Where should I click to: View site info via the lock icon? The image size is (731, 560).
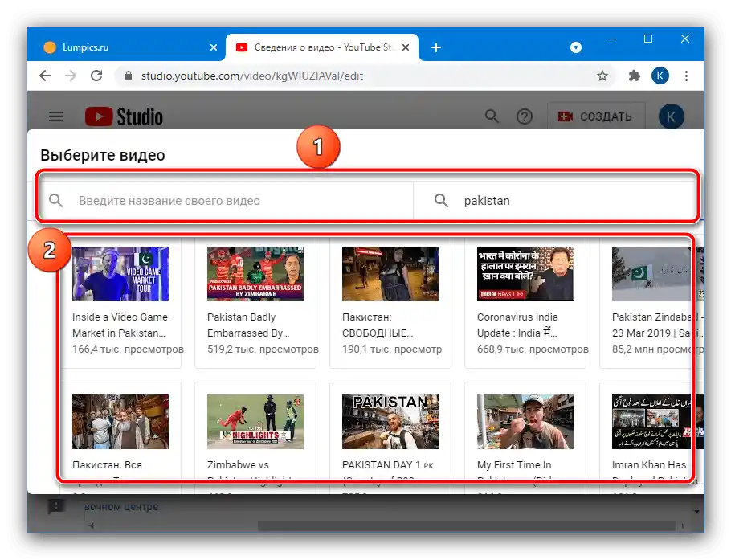(129, 76)
